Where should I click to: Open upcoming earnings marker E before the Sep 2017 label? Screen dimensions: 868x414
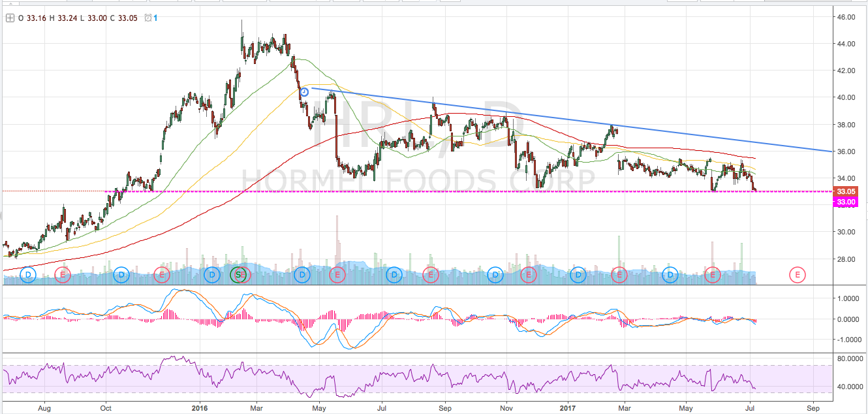coord(798,275)
